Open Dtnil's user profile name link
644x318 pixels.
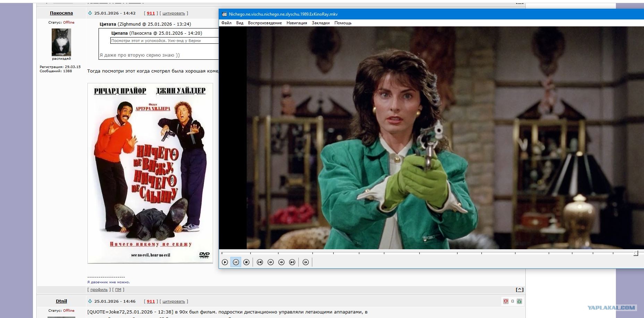(x=61, y=301)
